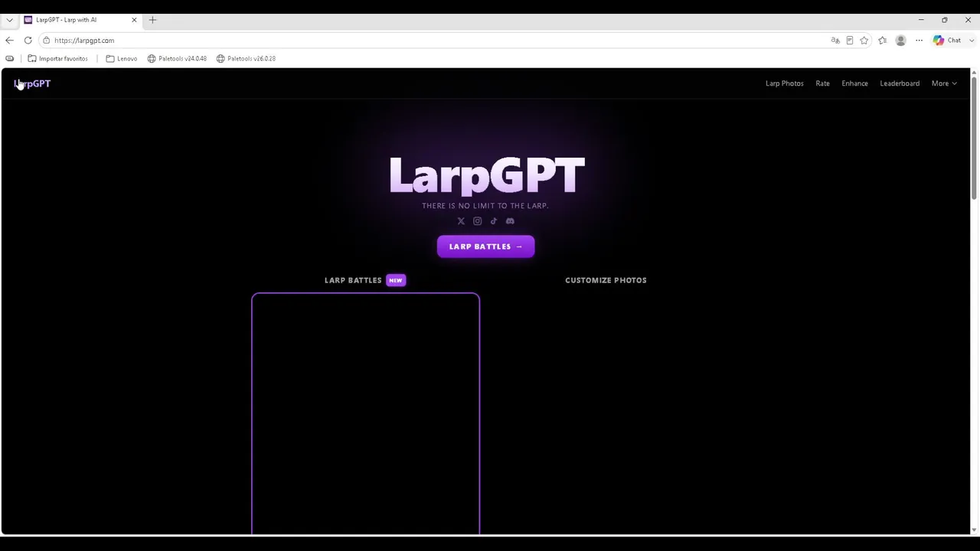Screen dimensions: 980x551
Task: Open Copilot Chat in the toolbar
Action: click(x=947, y=41)
